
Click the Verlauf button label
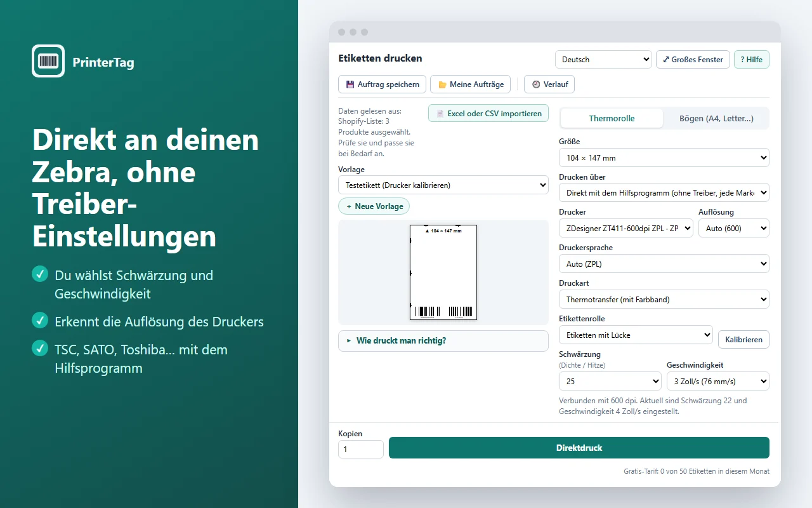tap(556, 84)
